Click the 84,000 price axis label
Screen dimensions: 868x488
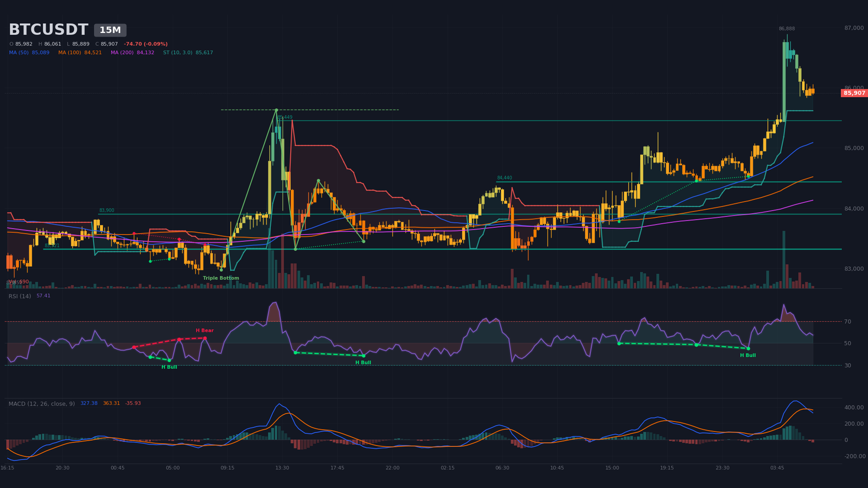854,209
